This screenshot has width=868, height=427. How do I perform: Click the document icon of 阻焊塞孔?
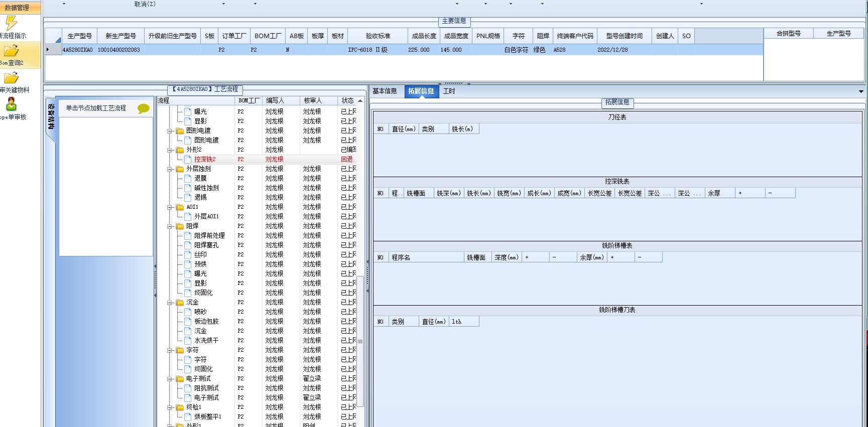[x=188, y=245]
